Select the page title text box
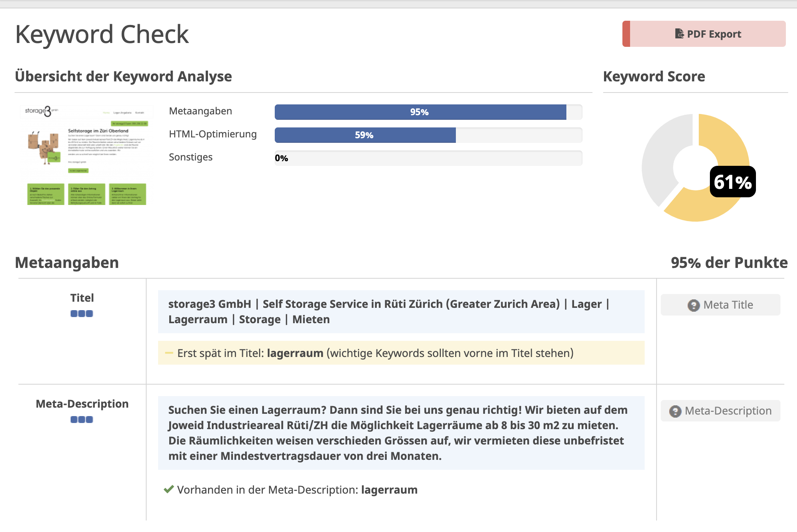This screenshot has height=532, width=797. (401, 312)
